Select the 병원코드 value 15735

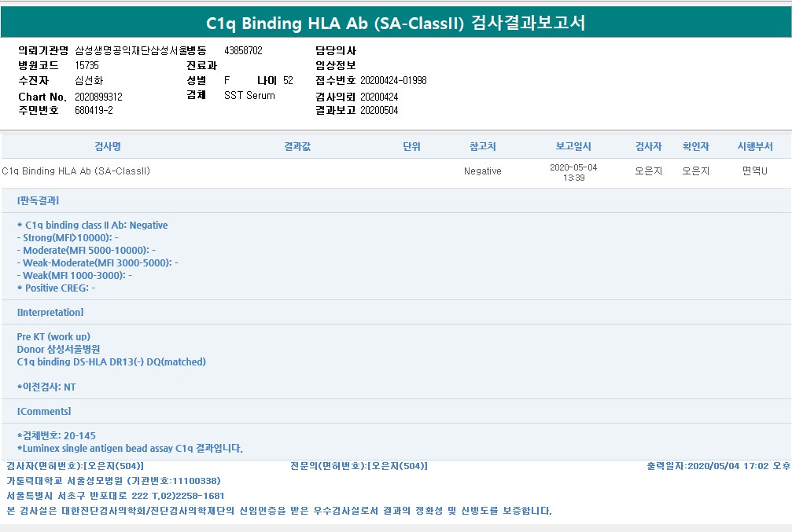(87, 66)
